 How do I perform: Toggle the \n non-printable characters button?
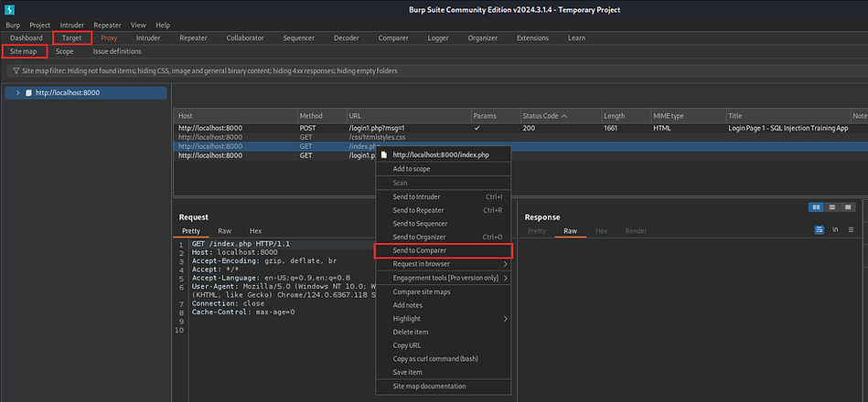pos(835,230)
